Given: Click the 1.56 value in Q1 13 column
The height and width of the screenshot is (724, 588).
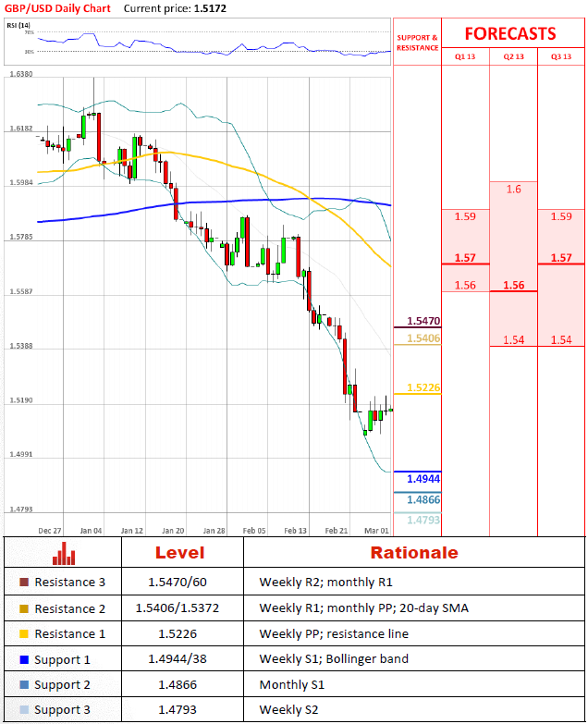Looking at the screenshot, I should pos(465,285).
